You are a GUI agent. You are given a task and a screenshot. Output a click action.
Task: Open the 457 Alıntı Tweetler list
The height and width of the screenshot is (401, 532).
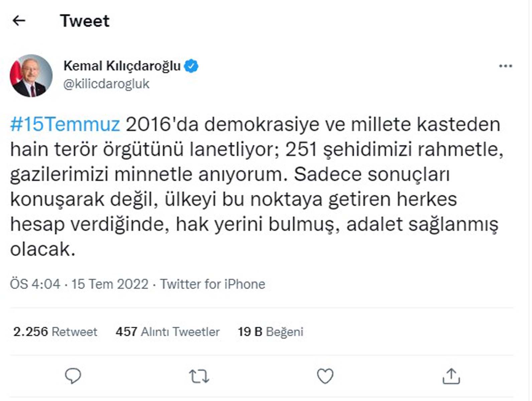(167, 332)
